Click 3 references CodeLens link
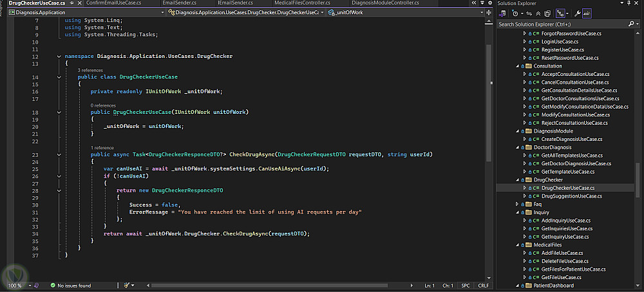This screenshot has height=292, width=644. coord(90,70)
